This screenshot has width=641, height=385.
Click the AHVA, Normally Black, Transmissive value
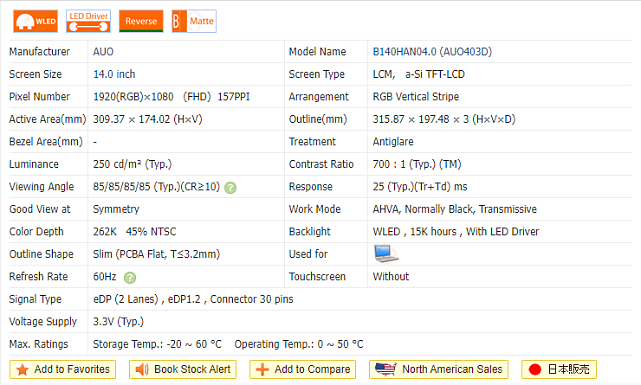tap(455, 209)
